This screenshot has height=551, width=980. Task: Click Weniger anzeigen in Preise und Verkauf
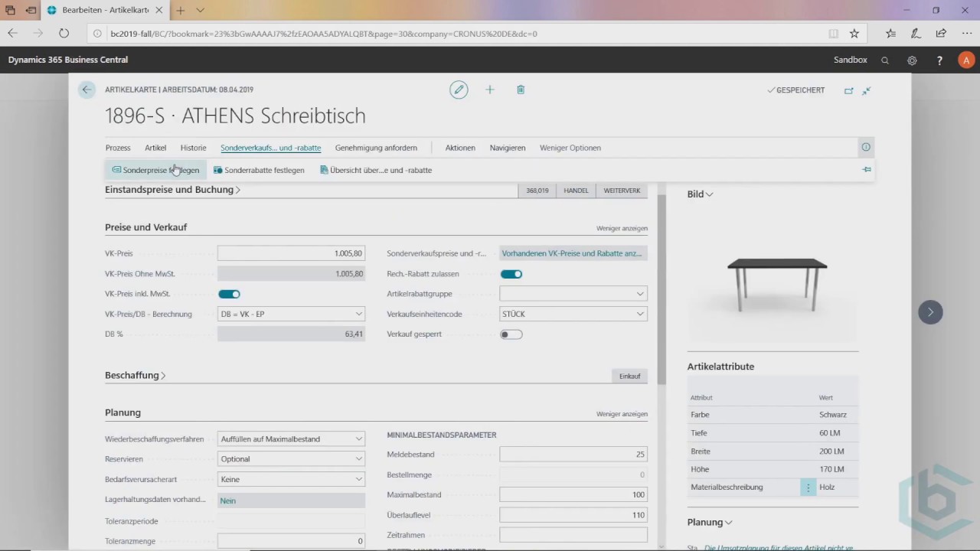click(x=622, y=228)
